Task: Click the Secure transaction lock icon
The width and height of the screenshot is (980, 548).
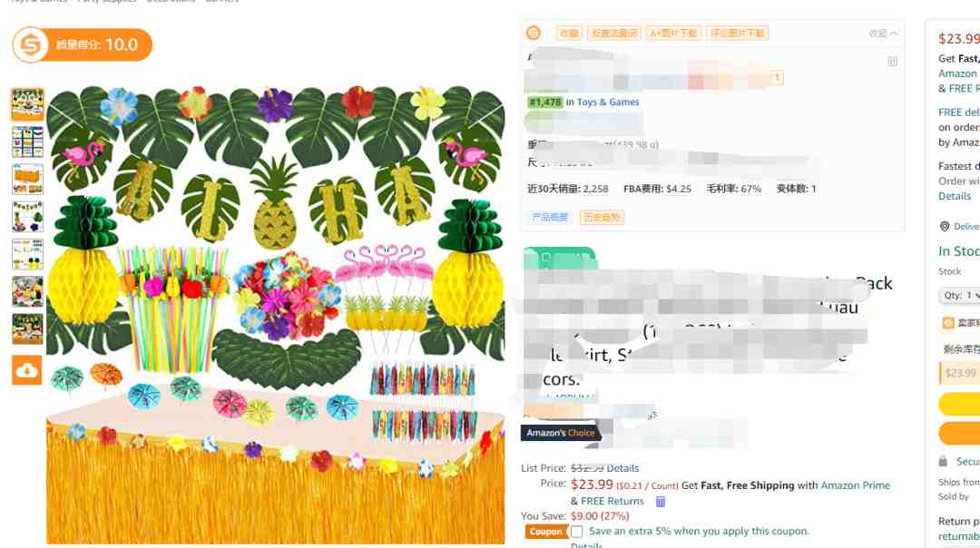Action: click(x=943, y=461)
